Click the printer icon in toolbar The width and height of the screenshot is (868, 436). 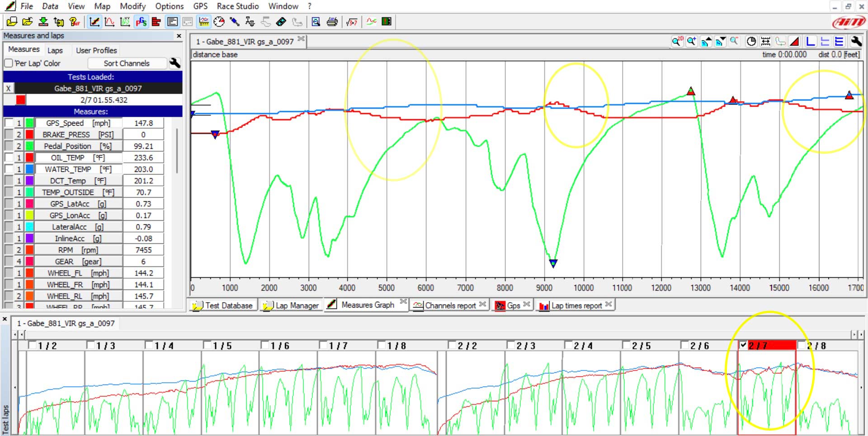[332, 22]
